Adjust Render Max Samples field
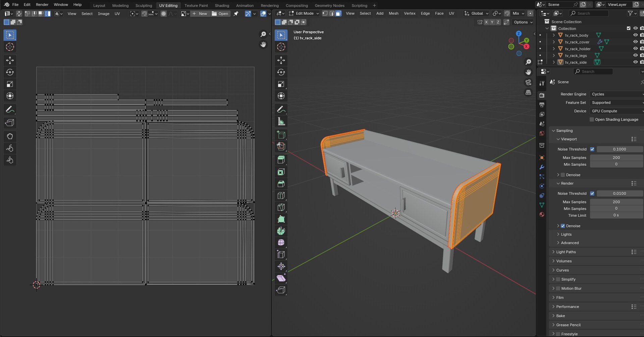Screen dimensions: 644x337 point(616,202)
